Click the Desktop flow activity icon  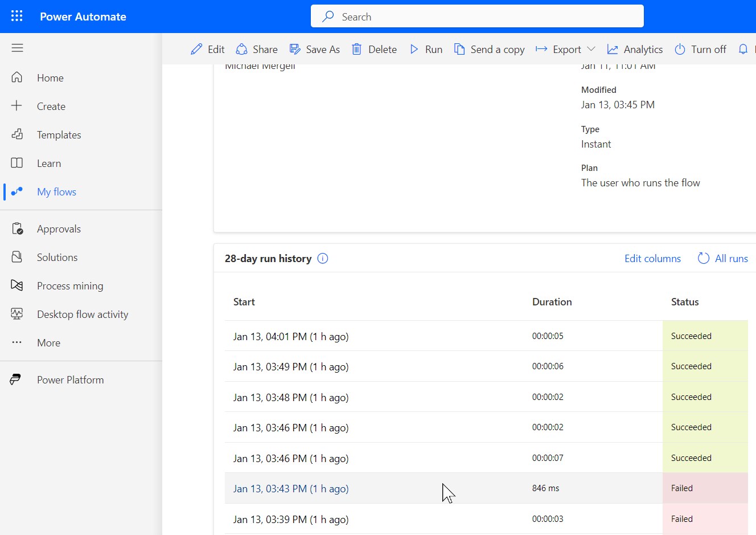click(17, 313)
